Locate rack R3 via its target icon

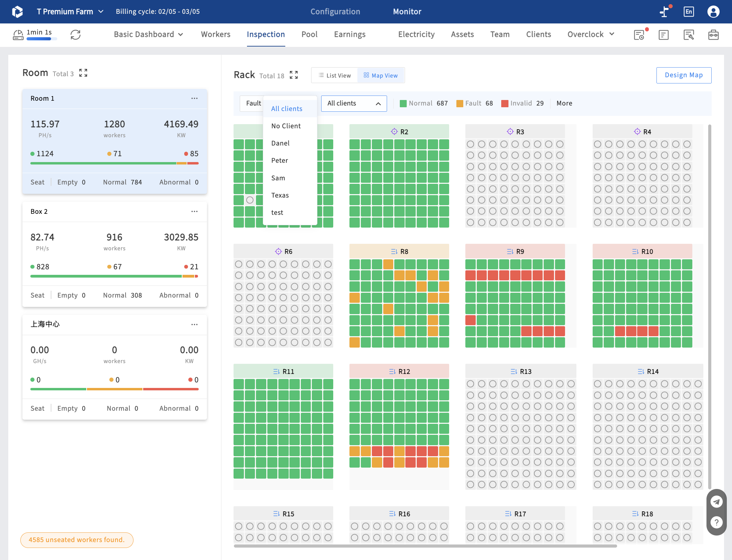[510, 131]
